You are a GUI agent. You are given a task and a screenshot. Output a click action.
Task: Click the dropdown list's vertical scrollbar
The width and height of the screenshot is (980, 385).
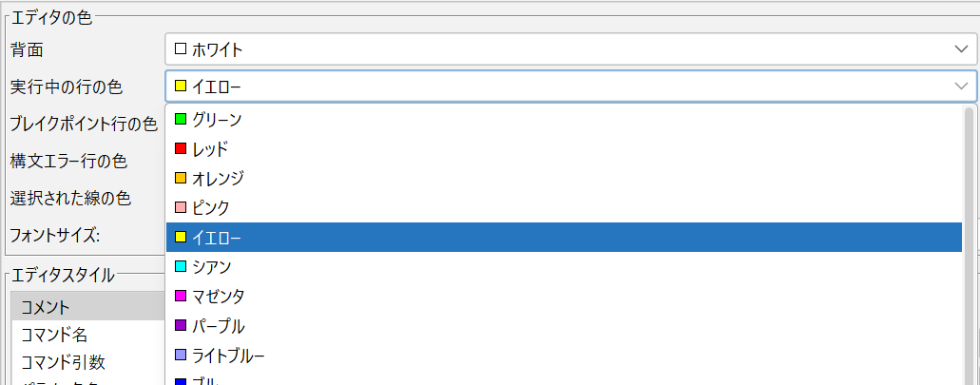click(969, 244)
